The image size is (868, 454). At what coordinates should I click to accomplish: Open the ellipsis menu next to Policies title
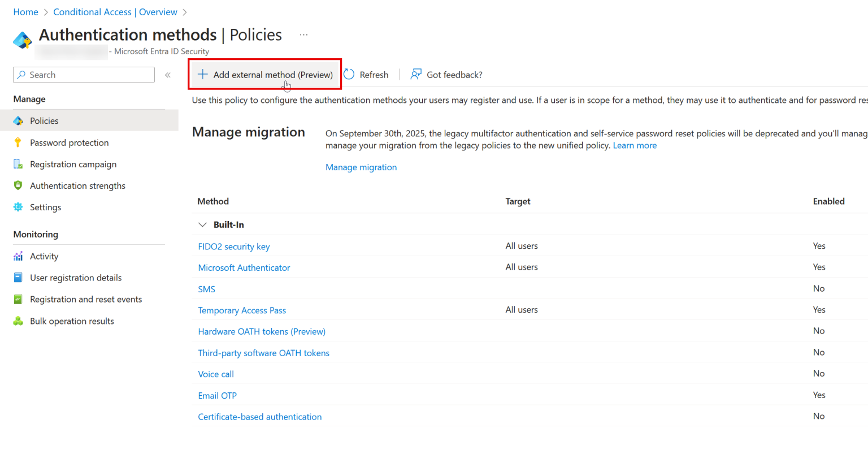303,34
